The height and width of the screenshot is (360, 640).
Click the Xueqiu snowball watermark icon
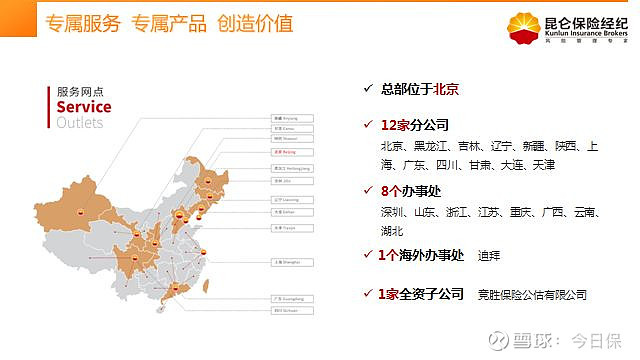pos(498,340)
